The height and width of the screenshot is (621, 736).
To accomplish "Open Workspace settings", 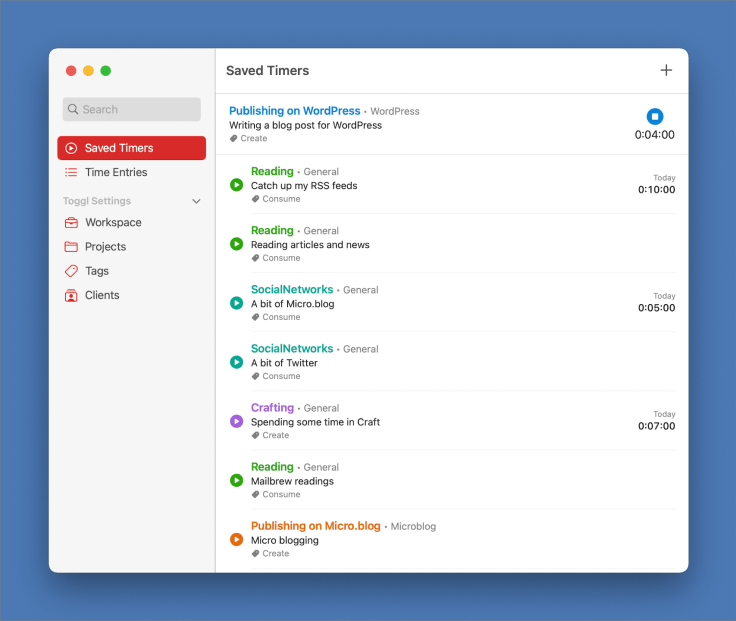I will 131,222.
